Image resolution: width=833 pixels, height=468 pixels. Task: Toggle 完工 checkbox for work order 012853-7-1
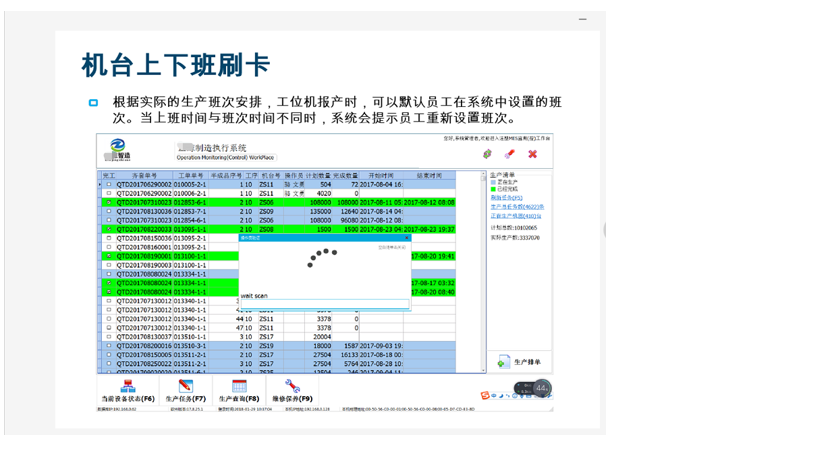[x=109, y=212]
